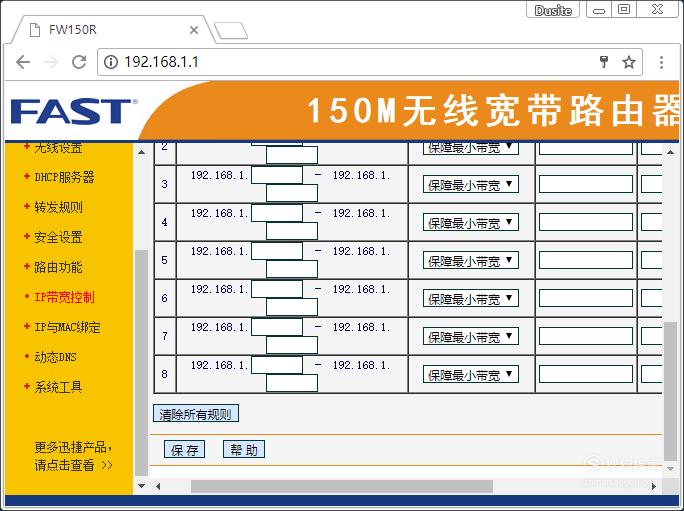Open the 保障最小带宽 dropdown in row 6
684x511 pixels.
pos(471,298)
